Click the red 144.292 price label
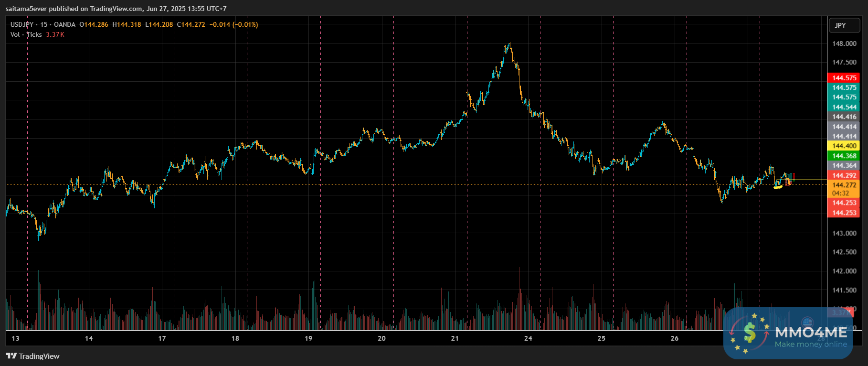The height and width of the screenshot is (366, 868). coord(844,175)
